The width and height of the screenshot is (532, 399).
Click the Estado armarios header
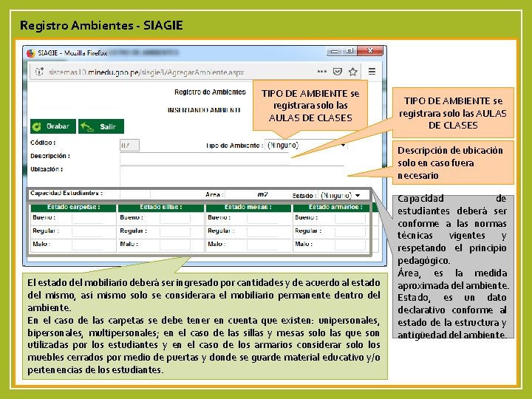(335, 207)
